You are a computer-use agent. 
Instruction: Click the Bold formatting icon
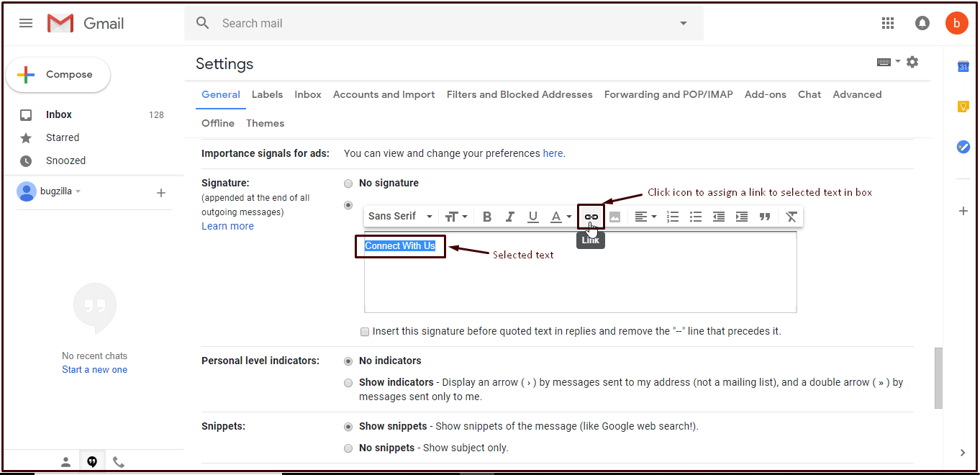point(487,217)
